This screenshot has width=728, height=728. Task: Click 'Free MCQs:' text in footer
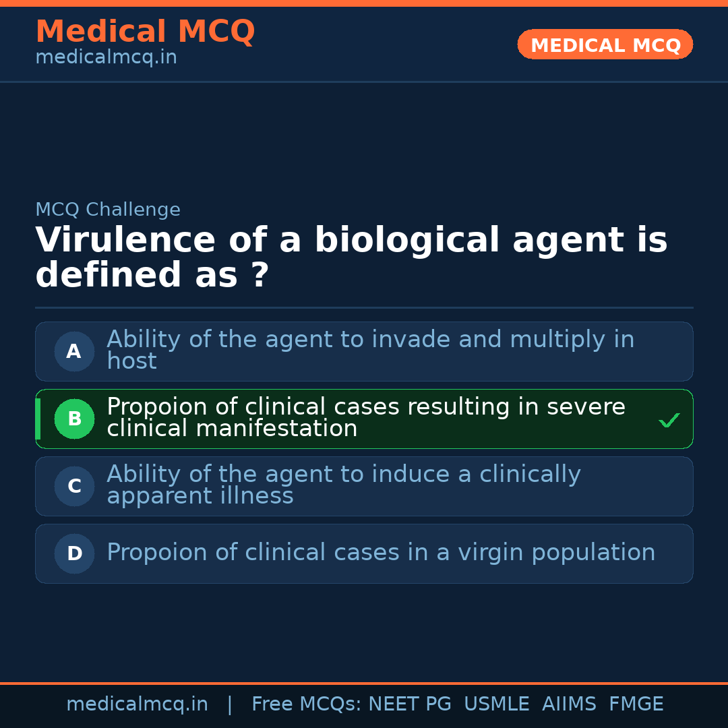[307, 704]
